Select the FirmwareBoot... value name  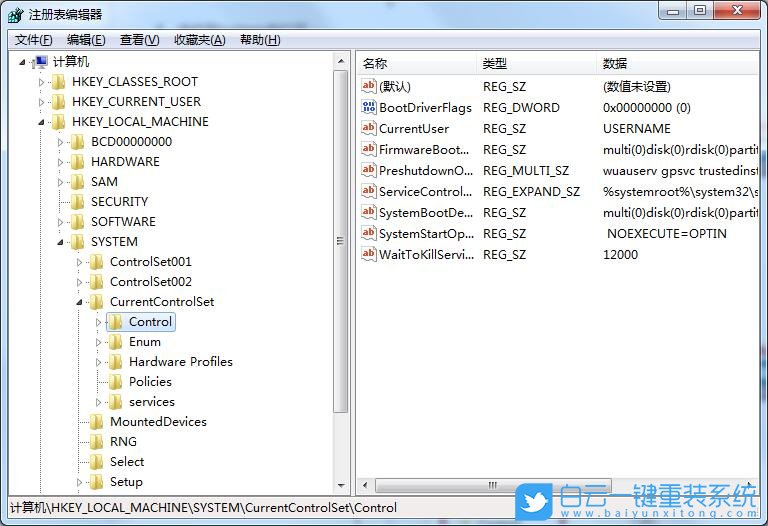[x=424, y=149]
